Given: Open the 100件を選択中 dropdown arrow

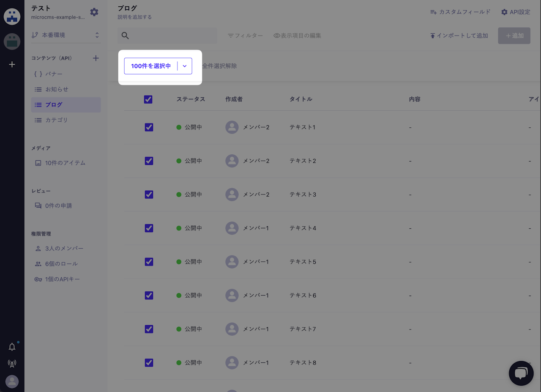Looking at the screenshot, I should 185,66.
